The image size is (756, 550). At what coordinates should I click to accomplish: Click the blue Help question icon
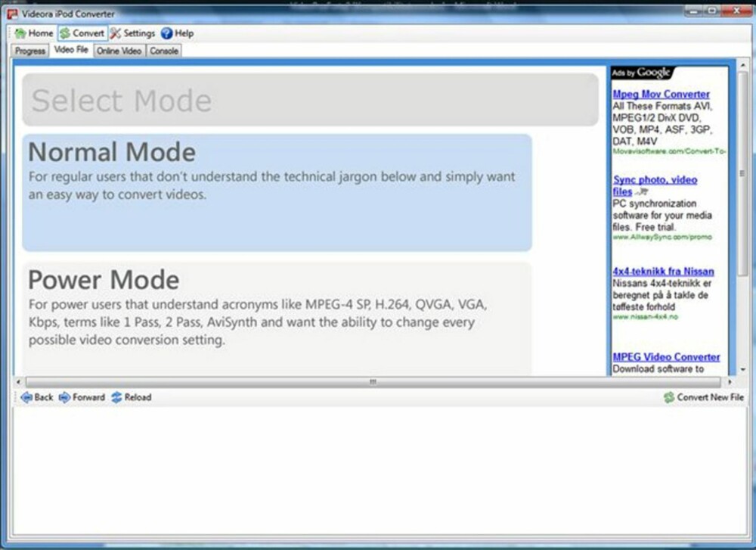point(167,33)
